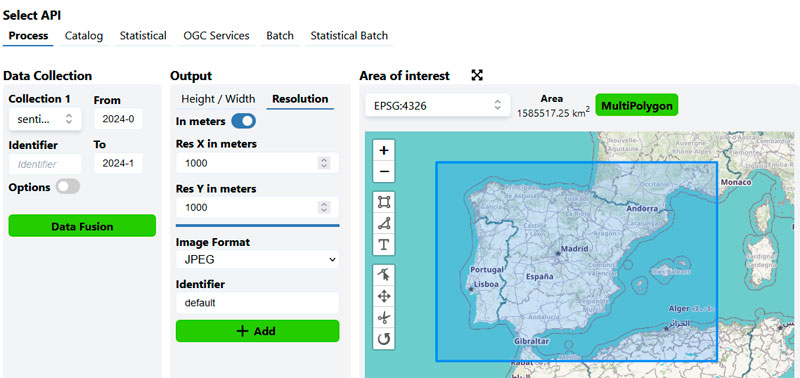This screenshot has width=800, height=378.
Task: Select the scissors cut tool
Action: pos(384,318)
